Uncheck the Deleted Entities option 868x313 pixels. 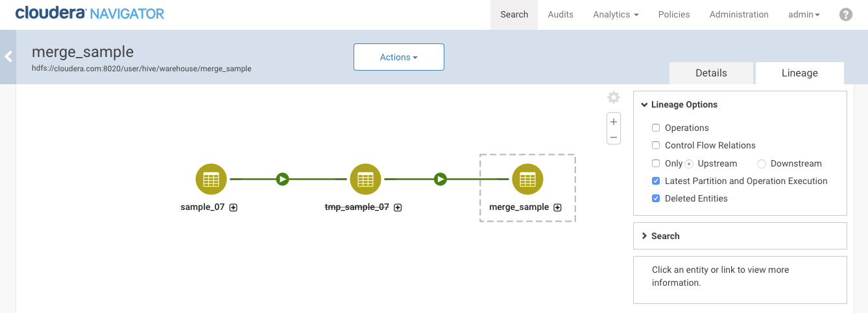click(656, 198)
